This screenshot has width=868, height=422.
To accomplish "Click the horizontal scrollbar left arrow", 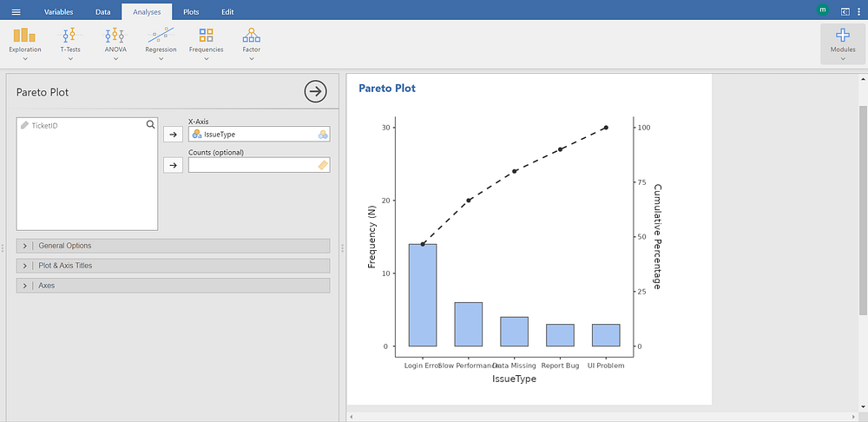I will (352, 416).
